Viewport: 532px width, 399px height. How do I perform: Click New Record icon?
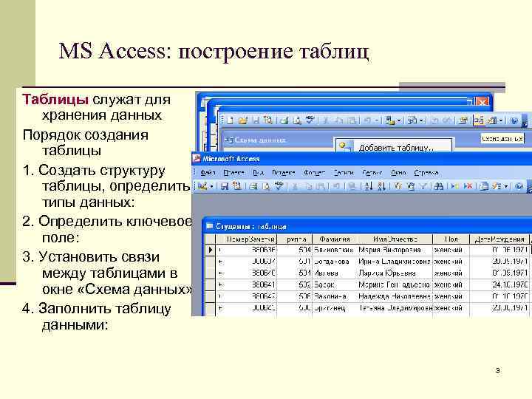pos(454,186)
